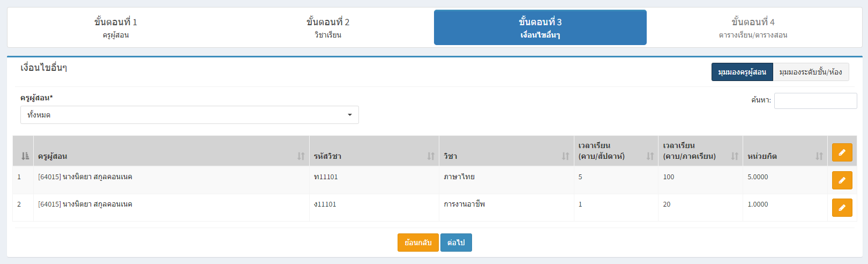Focus the ค้นหา search field
The height and width of the screenshot is (264, 868).
815,101
